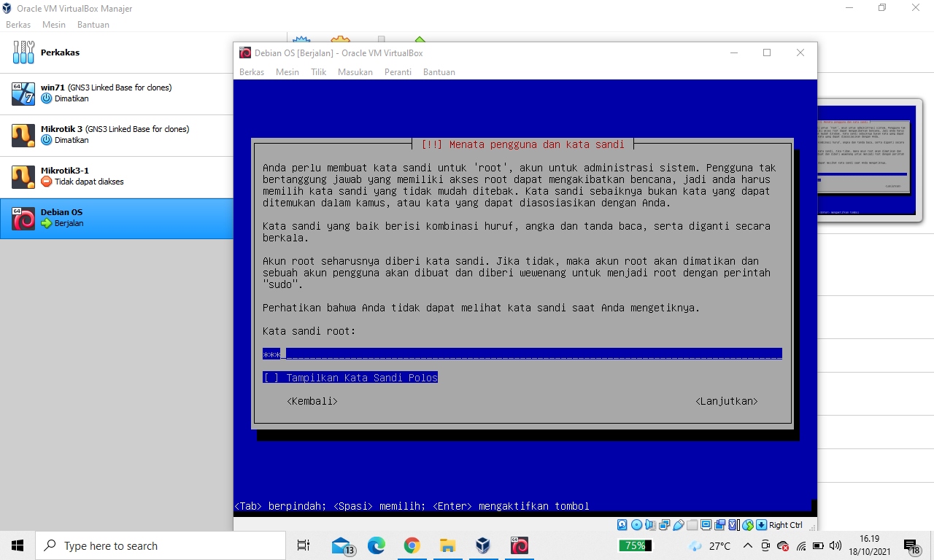Open Masukan menu in Debian OS window
This screenshot has height=560, width=934.
(x=355, y=72)
